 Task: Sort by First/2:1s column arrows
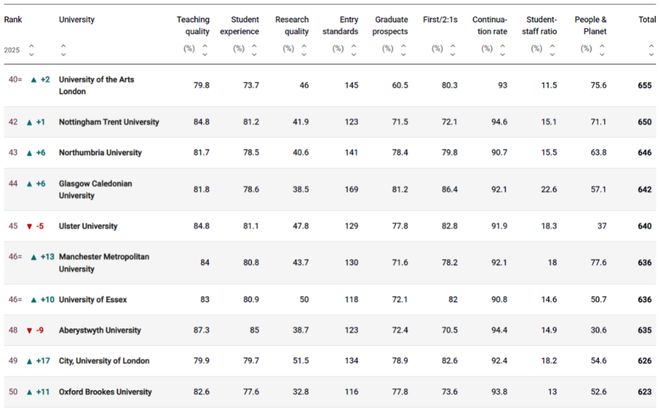click(x=453, y=50)
